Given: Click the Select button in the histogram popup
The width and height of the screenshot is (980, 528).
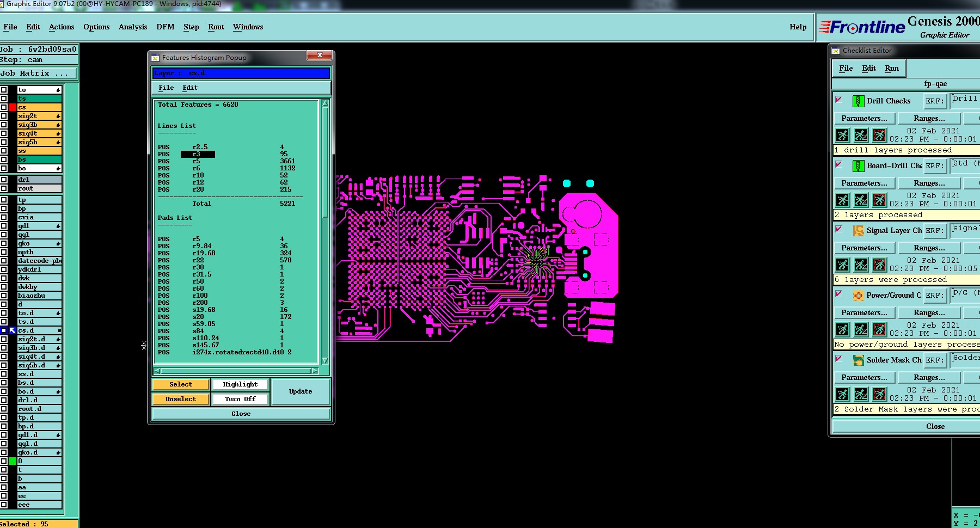Looking at the screenshot, I should click(x=181, y=384).
